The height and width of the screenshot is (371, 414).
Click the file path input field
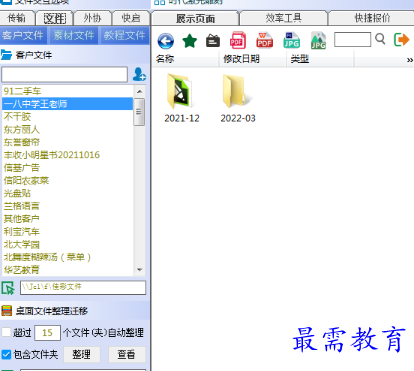coord(83,287)
